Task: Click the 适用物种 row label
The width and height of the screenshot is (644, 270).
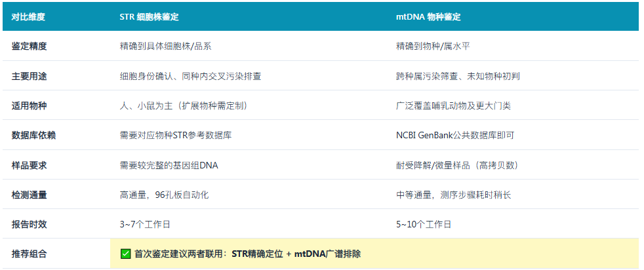Action: click(x=29, y=106)
